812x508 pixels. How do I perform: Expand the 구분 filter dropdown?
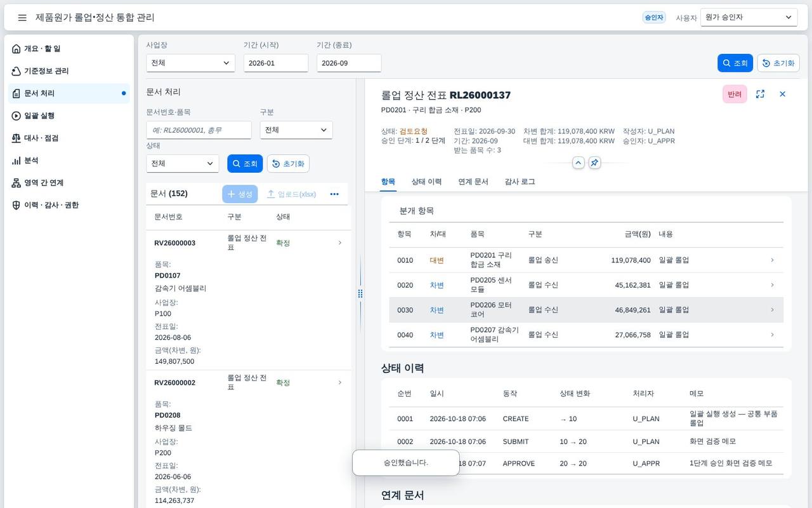[x=296, y=130]
